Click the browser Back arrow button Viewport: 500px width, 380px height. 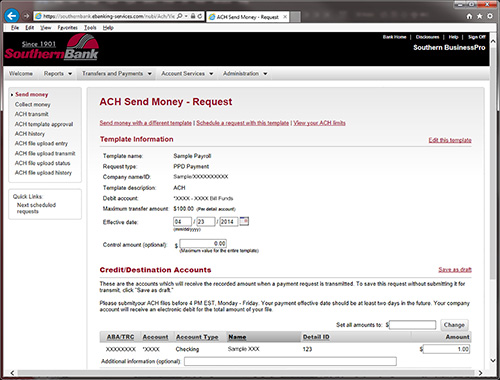12,16
